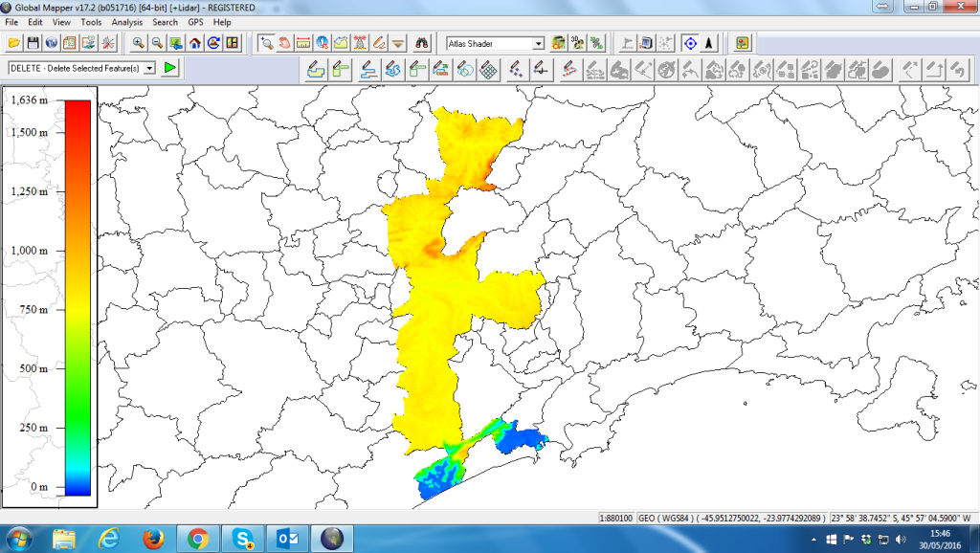The width and height of the screenshot is (980, 553).
Task: Save the workspace using floppy disk icon
Action: pos(33,43)
